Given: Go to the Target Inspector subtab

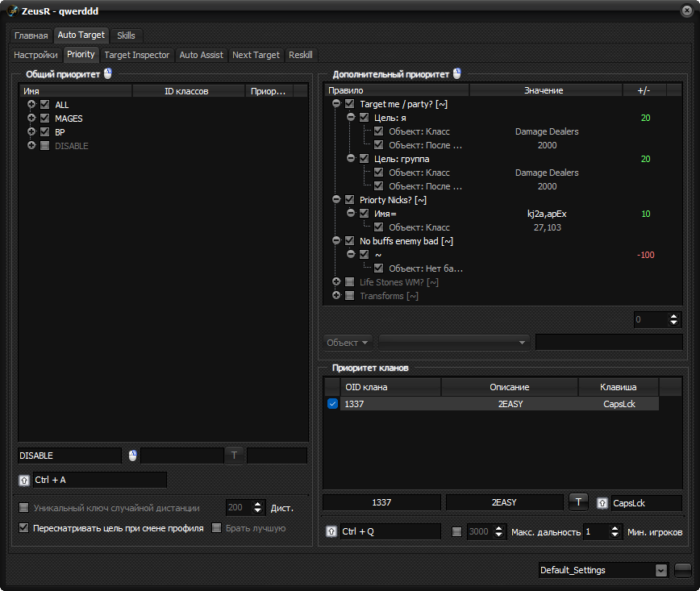Looking at the screenshot, I should point(137,55).
